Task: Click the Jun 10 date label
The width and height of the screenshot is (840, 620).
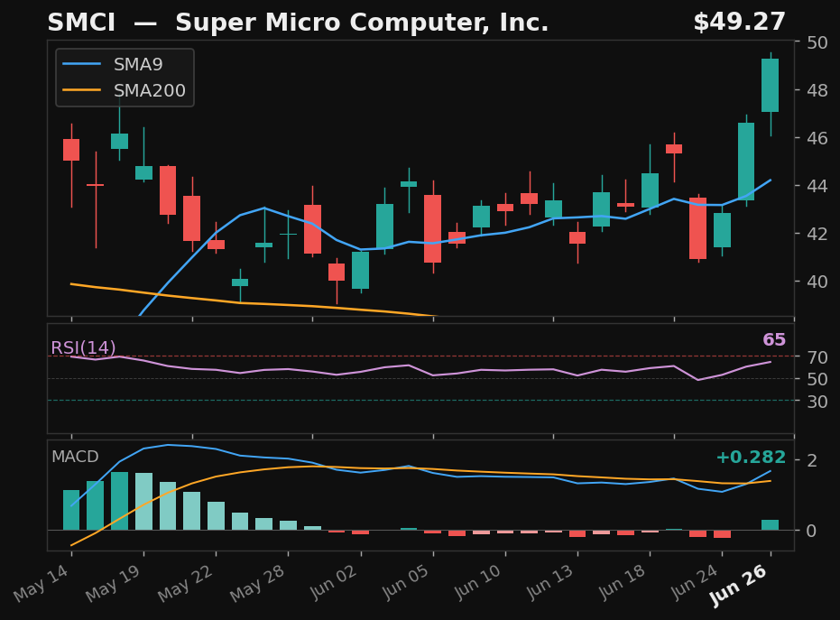Action: [x=479, y=582]
